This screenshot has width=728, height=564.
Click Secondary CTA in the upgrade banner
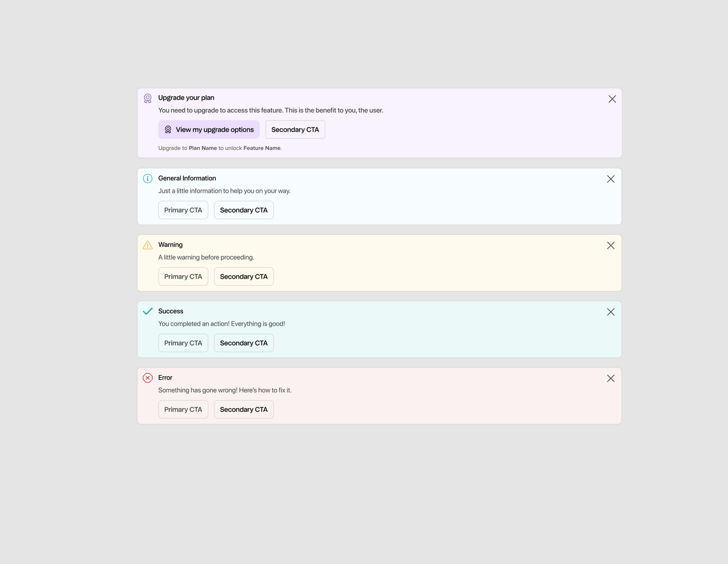(295, 130)
